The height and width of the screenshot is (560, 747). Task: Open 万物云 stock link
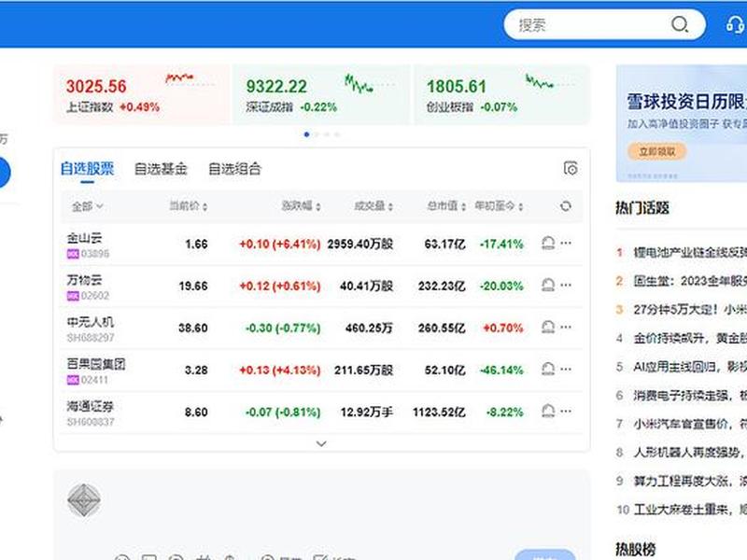(84, 279)
